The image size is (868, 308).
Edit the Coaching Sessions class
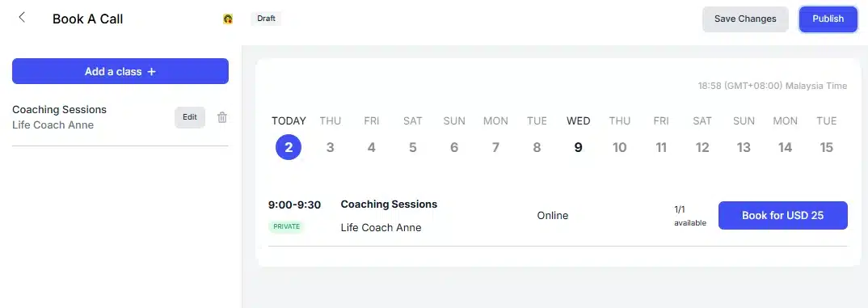tap(190, 117)
